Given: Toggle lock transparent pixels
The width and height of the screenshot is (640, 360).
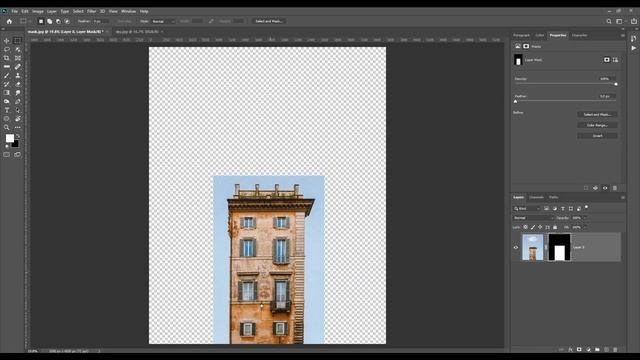Looking at the screenshot, I should tap(525, 227).
